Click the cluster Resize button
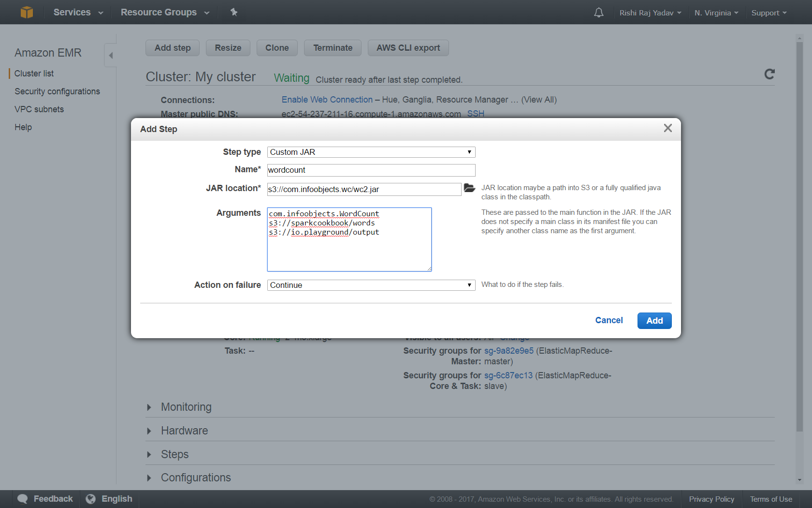 [x=228, y=48]
